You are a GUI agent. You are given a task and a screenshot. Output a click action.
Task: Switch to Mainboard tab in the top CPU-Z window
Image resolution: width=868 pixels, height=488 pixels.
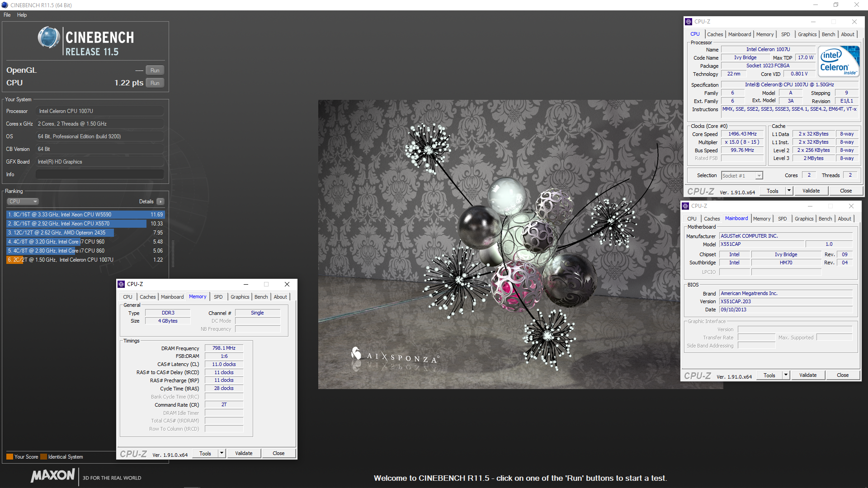click(x=740, y=34)
